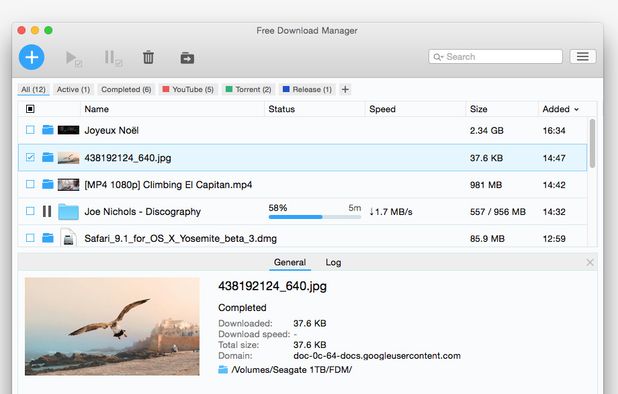This screenshot has height=394, width=618.
Task: Click the 981 MB size cell
Action: 486,185
